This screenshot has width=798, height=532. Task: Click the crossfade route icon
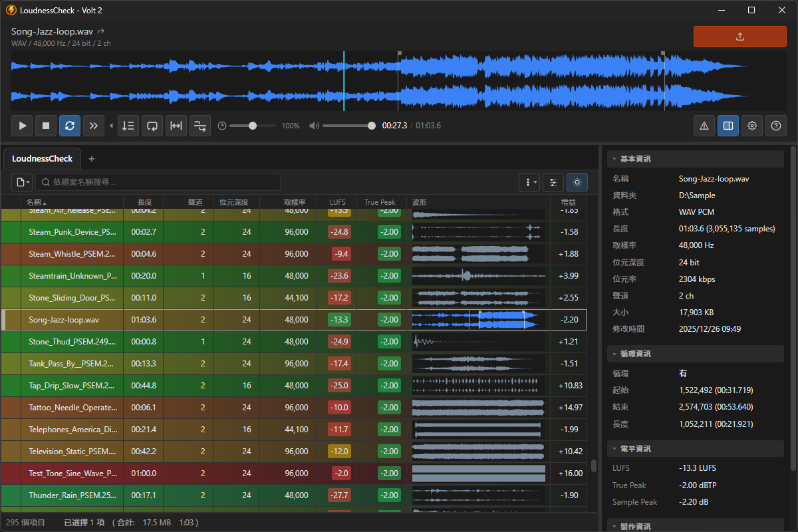point(200,125)
